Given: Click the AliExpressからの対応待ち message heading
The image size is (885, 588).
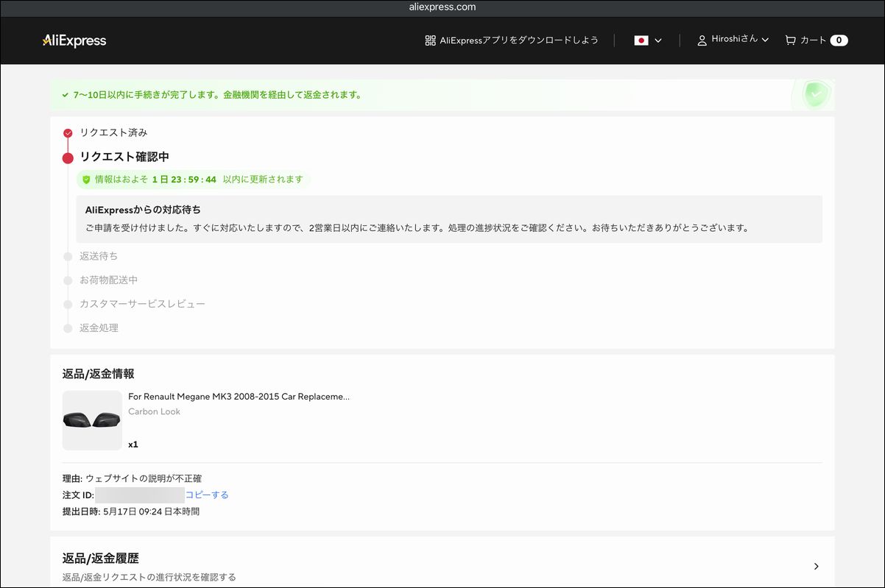Looking at the screenshot, I should pyautogui.click(x=143, y=210).
